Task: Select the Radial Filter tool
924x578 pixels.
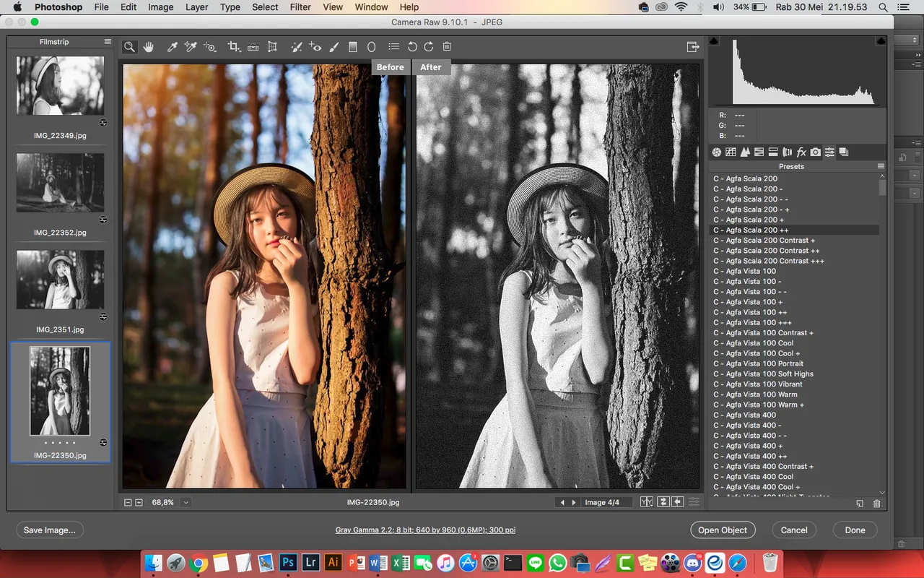Action: (372, 47)
